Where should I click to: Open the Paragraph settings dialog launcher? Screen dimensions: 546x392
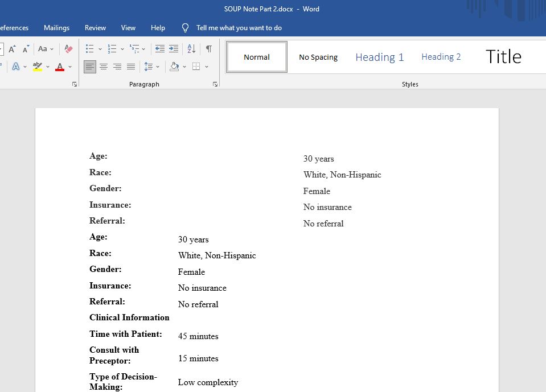click(215, 84)
